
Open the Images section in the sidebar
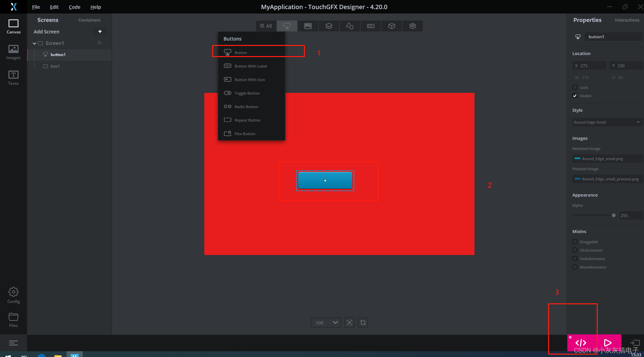coord(14,52)
